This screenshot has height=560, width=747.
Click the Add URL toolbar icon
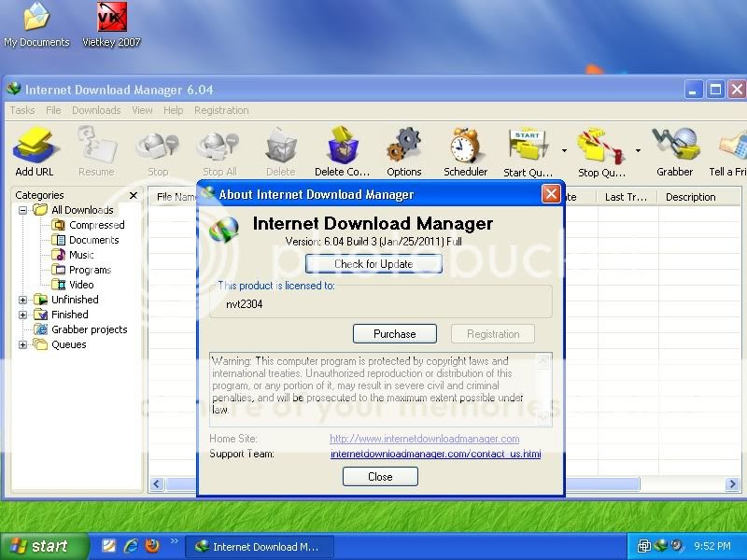(35, 151)
